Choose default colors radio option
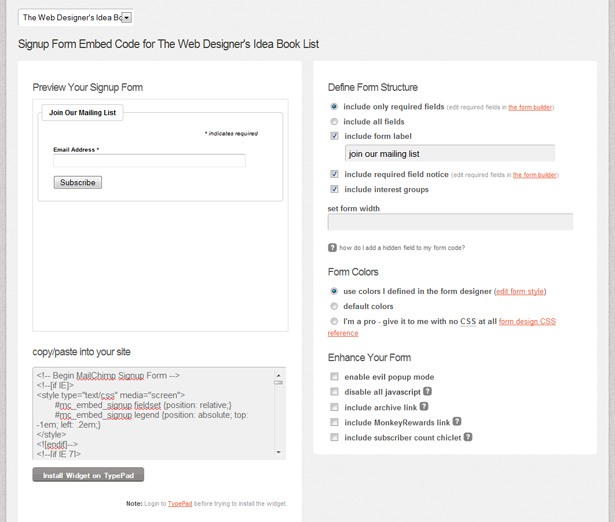The width and height of the screenshot is (615, 522). (x=334, y=306)
